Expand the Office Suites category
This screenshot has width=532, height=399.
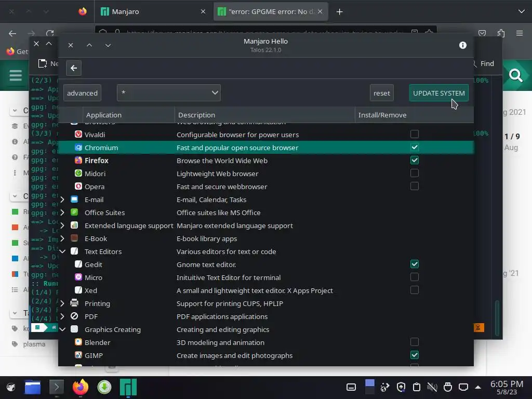point(62,212)
